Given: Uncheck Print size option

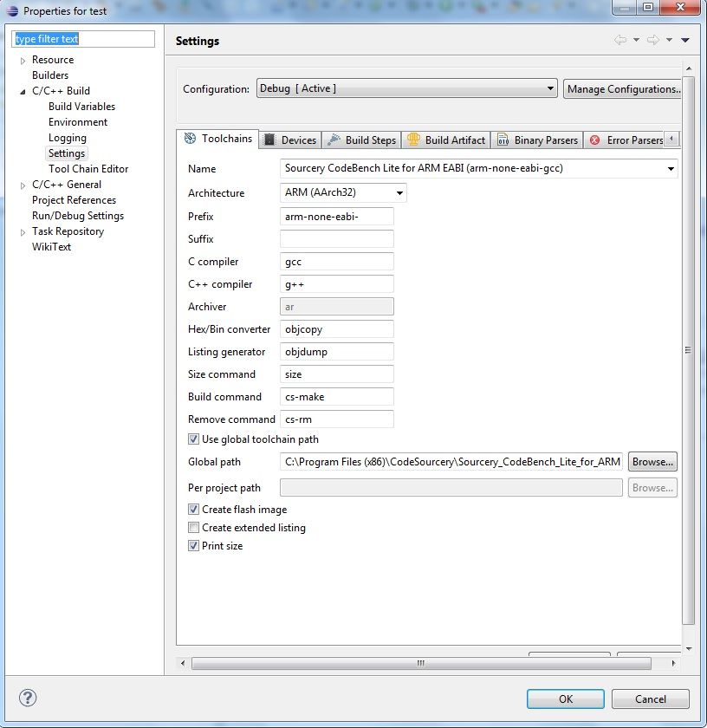Looking at the screenshot, I should click(x=193, y=545).
